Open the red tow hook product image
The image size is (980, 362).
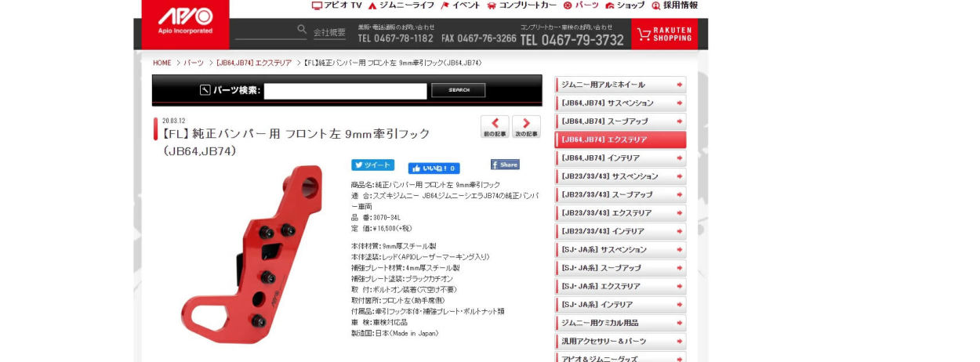point(251,254)
